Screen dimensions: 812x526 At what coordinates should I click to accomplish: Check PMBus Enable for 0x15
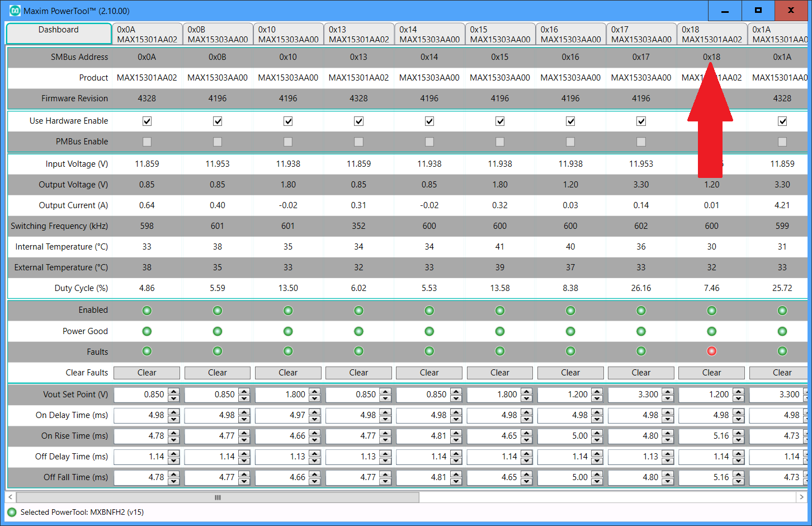[x=500, y=142]
